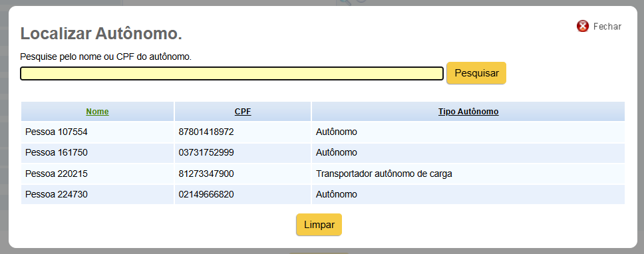Image resolution: width=644 pixels, height=254 pixels.
Task: Click the Pesquisar button
Action: tap(476, 73)
